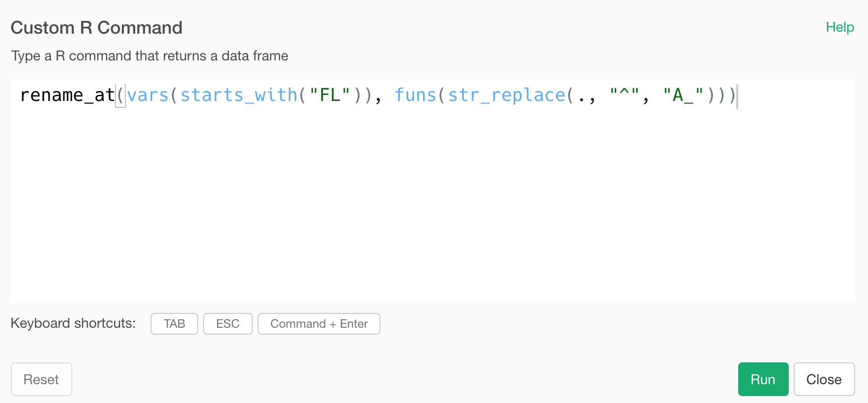868x403 pixels.
Task: Click the TAB shortcut key badge
Action: coord(174,324)
